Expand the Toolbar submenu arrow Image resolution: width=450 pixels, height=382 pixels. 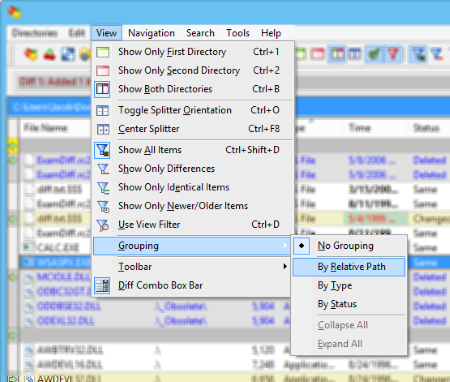285,266
